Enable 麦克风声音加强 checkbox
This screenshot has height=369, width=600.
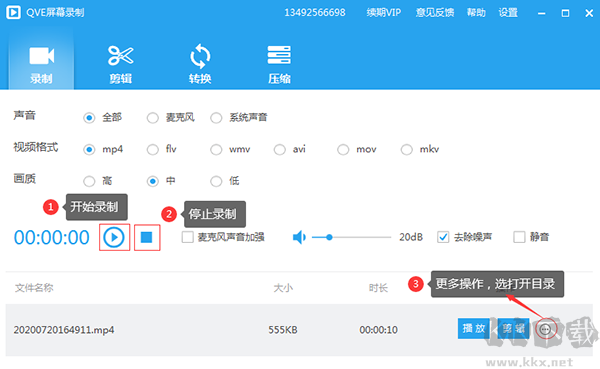188,237
